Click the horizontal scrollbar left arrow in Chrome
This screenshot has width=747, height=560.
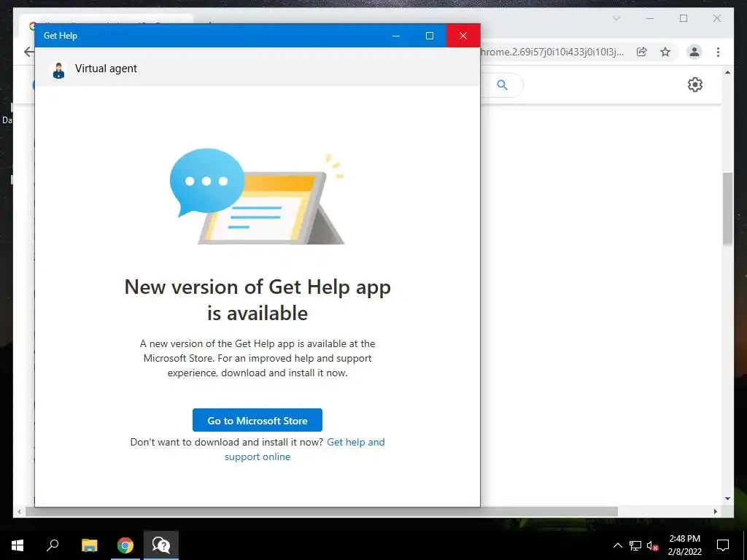click(x=19, y=511)
